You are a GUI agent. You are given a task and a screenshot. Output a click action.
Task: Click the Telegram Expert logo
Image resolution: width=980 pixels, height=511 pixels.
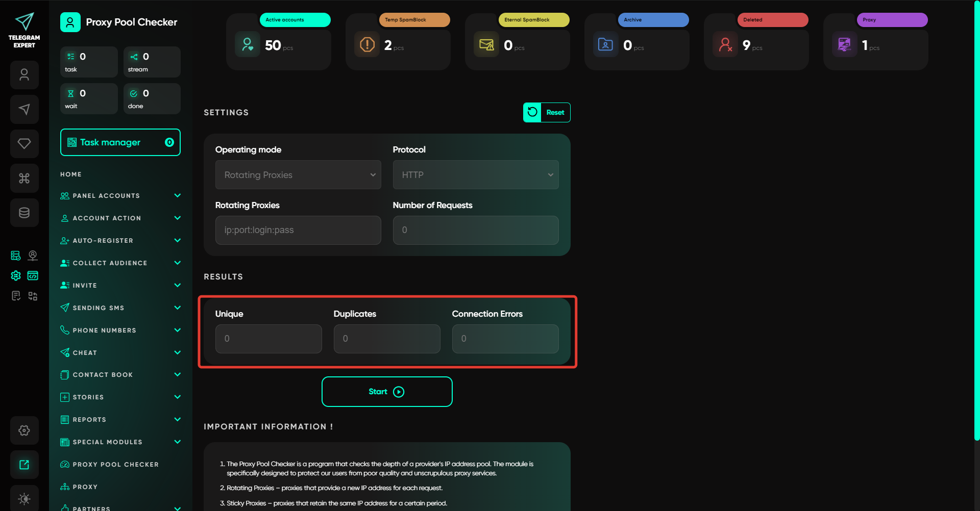click(x=24, y=30)
